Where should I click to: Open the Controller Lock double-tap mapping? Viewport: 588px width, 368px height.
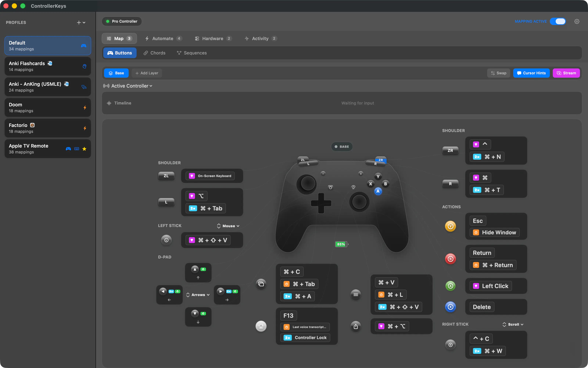pos(305,338)
